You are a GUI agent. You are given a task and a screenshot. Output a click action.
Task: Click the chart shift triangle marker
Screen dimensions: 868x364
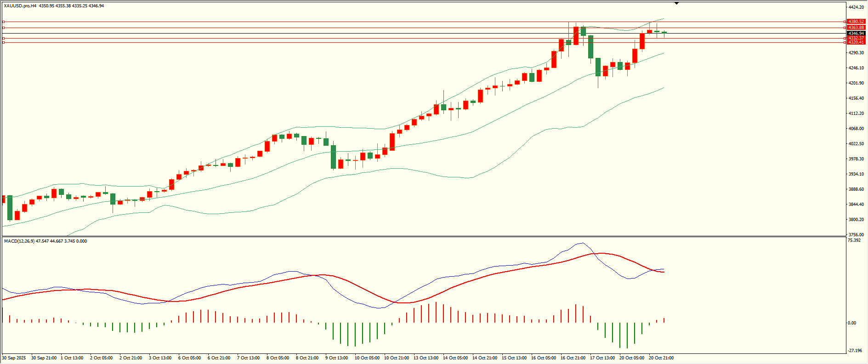[676, 3]
